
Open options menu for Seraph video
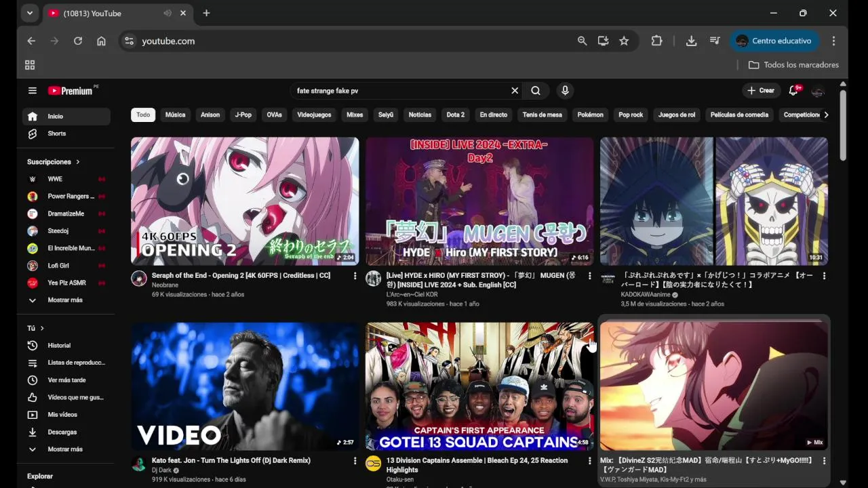point(355,276)
